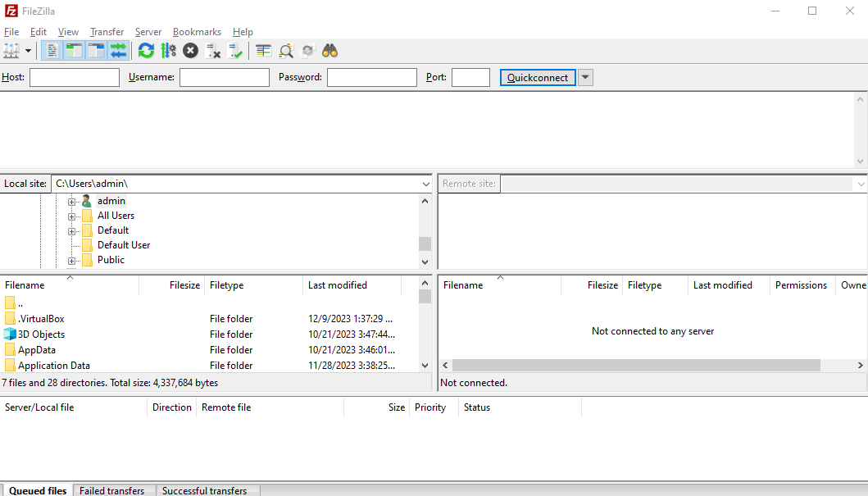868x496 pixels.
Task: Open the directory listing filters dialog
Action: [x=263, y=51]
